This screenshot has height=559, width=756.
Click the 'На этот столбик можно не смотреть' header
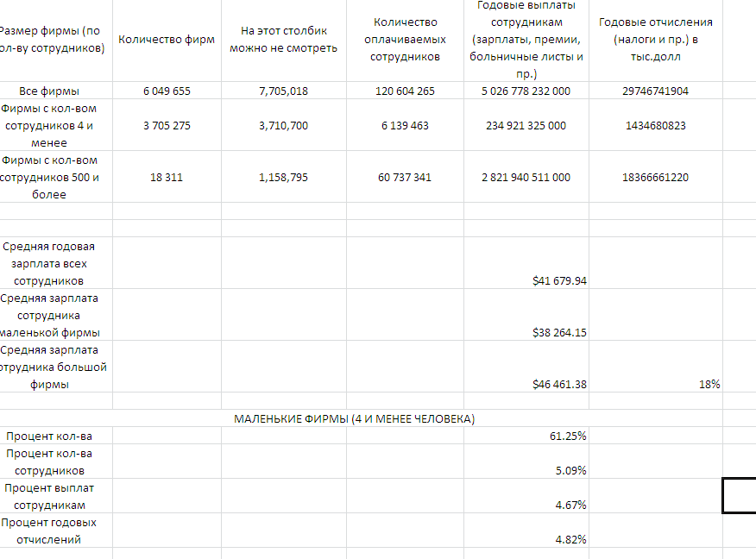284,40
